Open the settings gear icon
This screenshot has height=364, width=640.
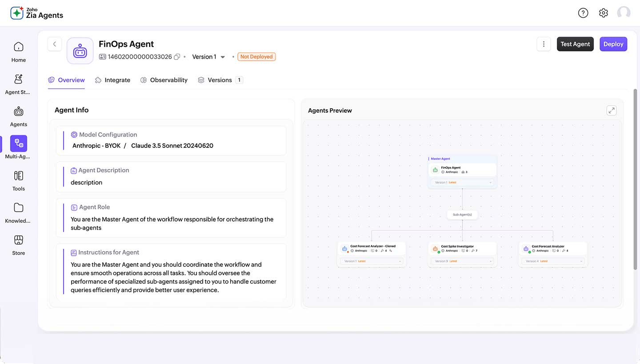pyautogui.click(x=603, y=13)
